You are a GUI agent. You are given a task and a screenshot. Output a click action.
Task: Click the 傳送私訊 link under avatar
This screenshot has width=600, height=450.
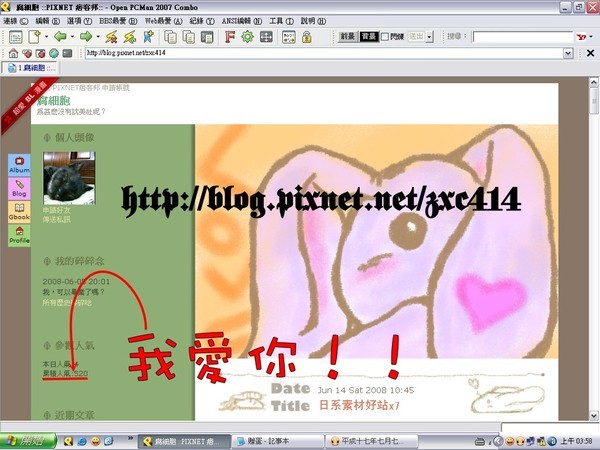coord(57,219)
